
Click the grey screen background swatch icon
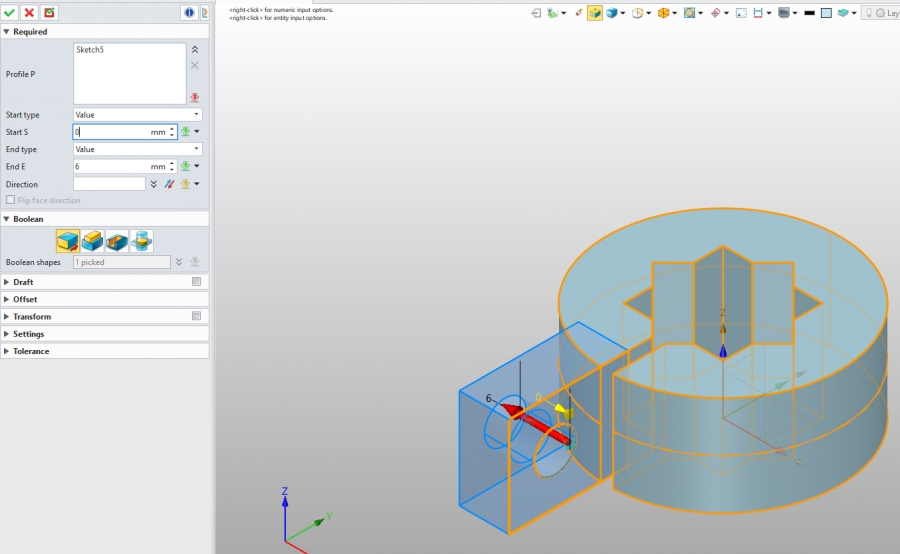pos(783,13)
